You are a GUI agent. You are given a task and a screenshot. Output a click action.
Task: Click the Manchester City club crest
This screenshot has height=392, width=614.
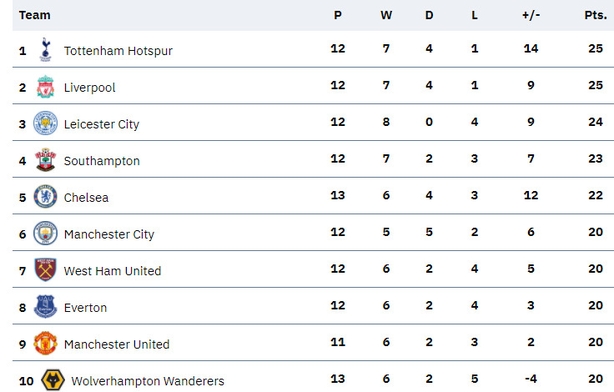(45, 233)
